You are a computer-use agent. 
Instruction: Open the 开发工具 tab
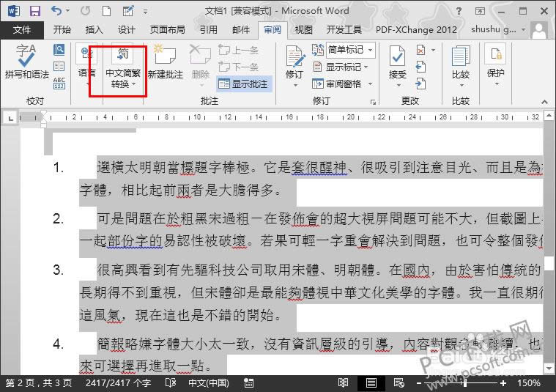pyautogui.click(x=344, y=30)
